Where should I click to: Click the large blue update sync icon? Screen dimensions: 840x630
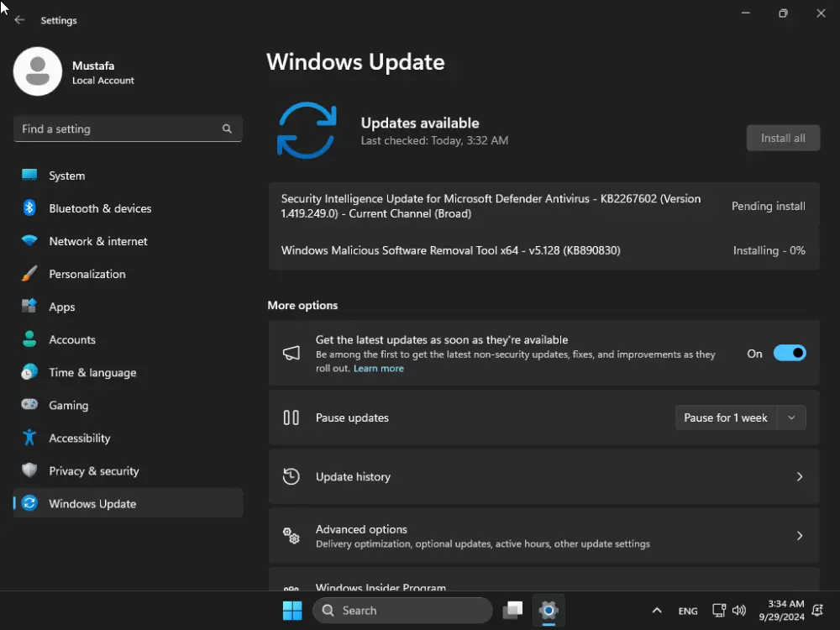pos(307,130)
